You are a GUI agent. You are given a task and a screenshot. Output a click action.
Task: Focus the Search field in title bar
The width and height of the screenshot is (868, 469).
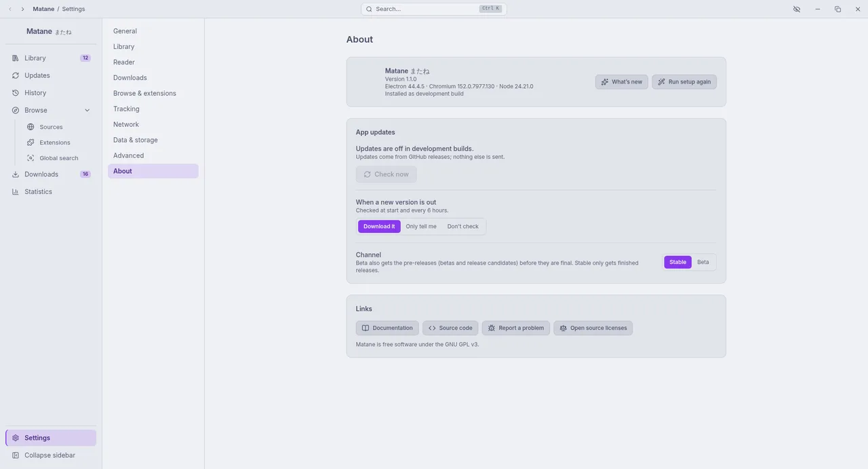[x=434, y=9]
